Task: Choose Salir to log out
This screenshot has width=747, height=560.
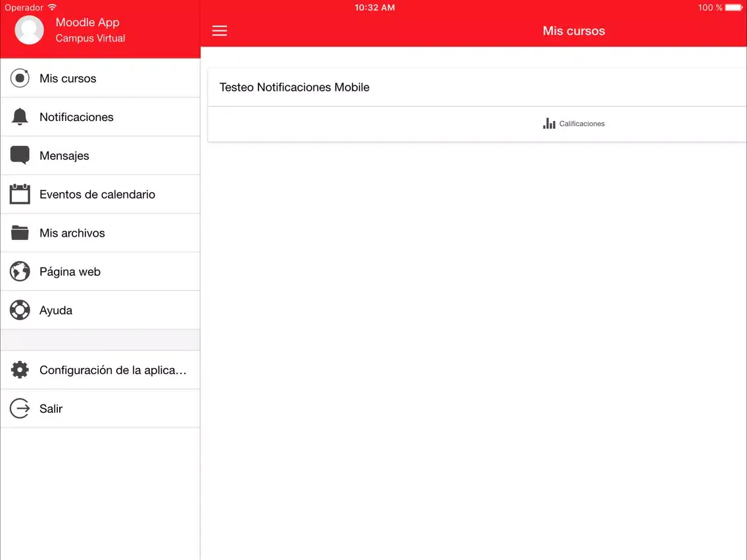Action: coord(101,409)
